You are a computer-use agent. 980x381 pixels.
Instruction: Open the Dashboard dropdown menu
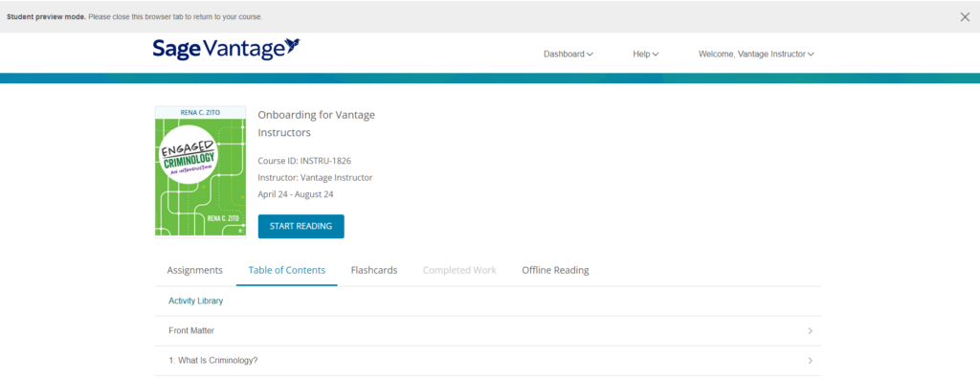pyautogui.click(x=568, y=55)
